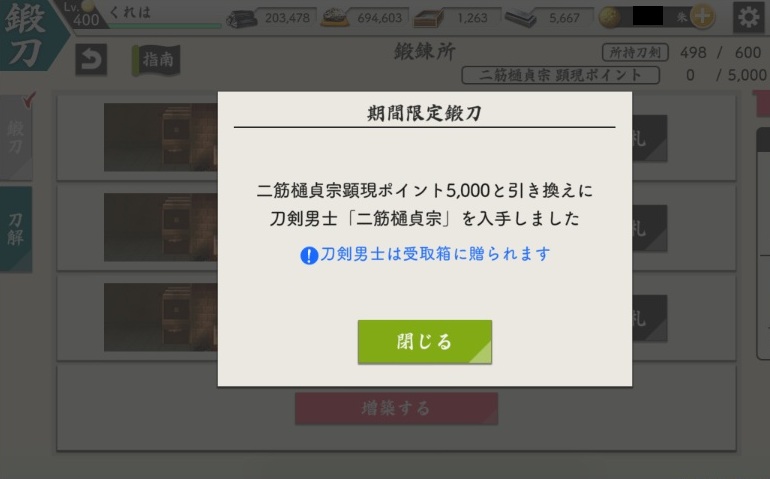
Task: Tap the back arrow icon
Action: [x=91, y=59]
